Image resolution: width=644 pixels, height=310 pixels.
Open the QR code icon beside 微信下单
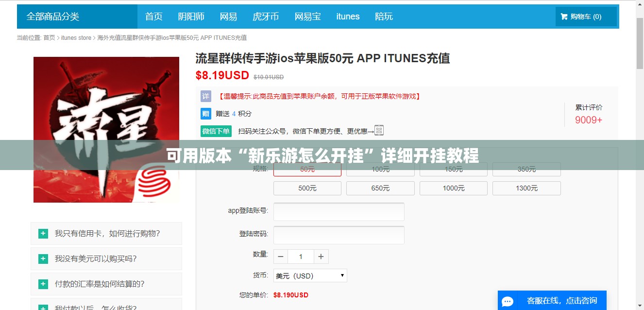(x=379, y=130)
